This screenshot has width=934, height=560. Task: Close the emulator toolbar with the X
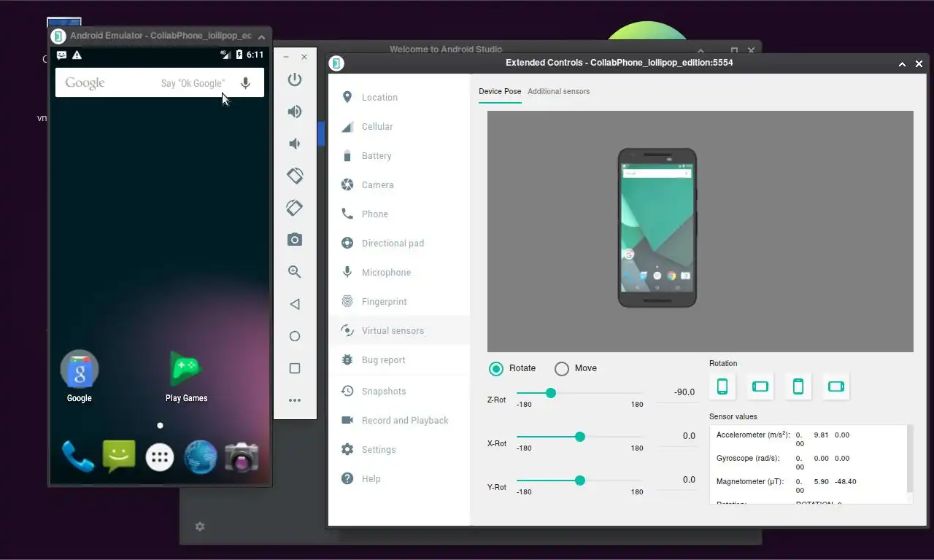(x=304, y=57)
